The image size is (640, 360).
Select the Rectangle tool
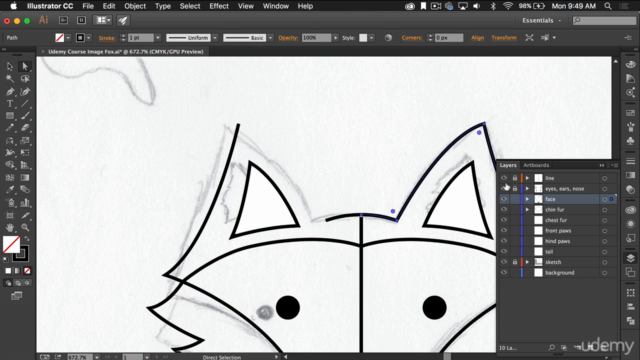click(x=10, y=116)
